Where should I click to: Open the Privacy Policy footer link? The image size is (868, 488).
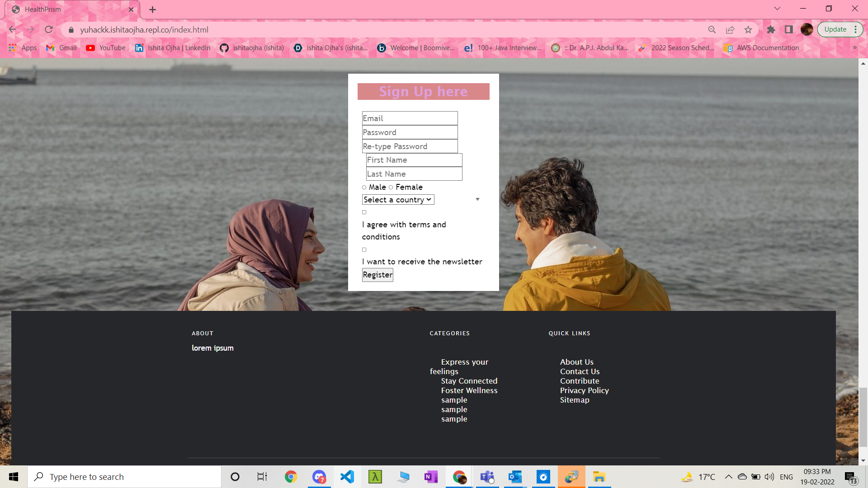584,390
